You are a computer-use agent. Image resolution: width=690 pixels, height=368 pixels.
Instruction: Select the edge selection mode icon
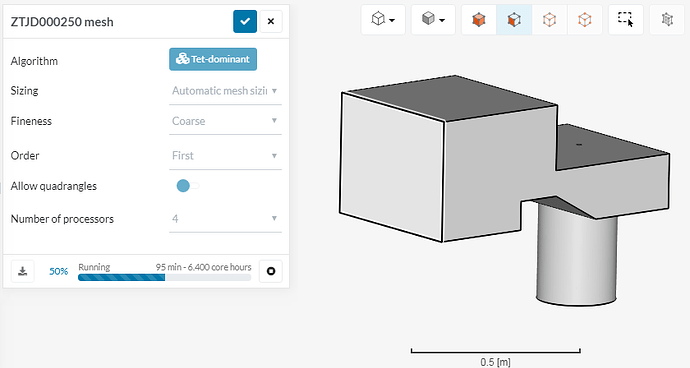(x=549, y=19)
